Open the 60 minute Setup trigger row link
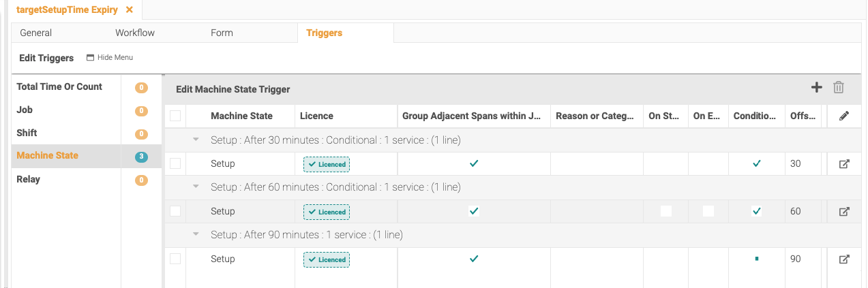Image resolution: width=868 pixels, height=288 pixels. pyautogui.click(x=843, y=212)
